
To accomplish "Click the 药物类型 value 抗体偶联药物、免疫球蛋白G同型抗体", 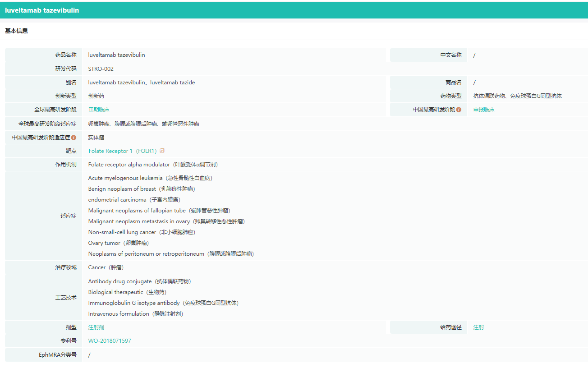I will [x=518, y=96].
